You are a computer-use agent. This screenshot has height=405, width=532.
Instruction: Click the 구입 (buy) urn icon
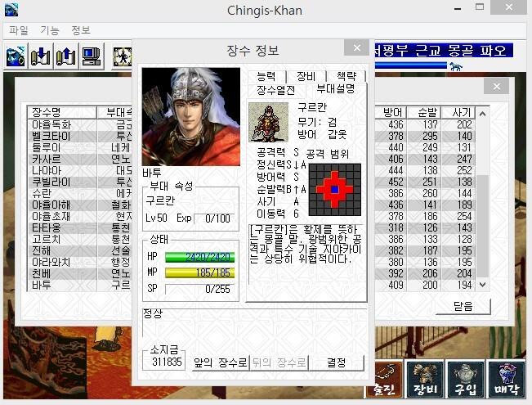coord(466,380)
